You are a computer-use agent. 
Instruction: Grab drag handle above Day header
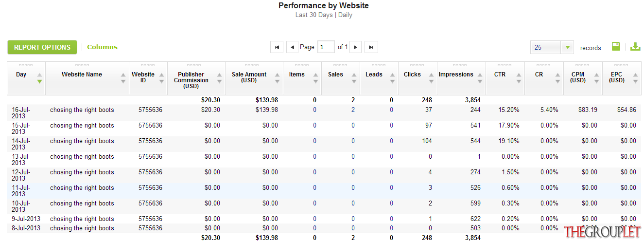click(x=26, y=65)
